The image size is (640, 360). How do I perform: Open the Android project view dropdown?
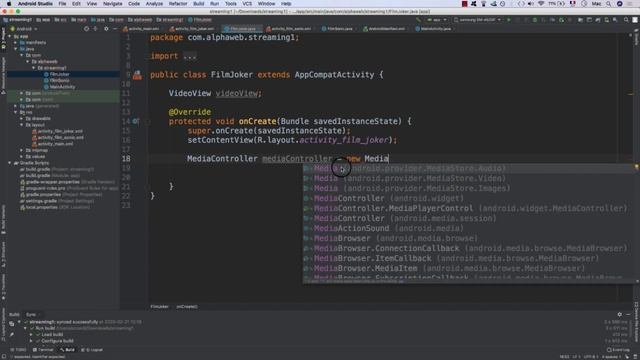click(24, 29)
